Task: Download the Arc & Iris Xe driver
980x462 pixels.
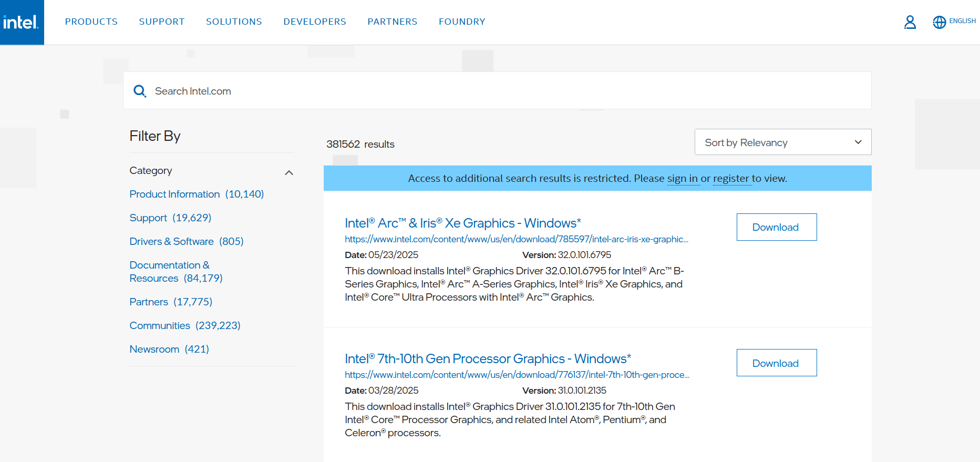Action: (x=777, y=227)
